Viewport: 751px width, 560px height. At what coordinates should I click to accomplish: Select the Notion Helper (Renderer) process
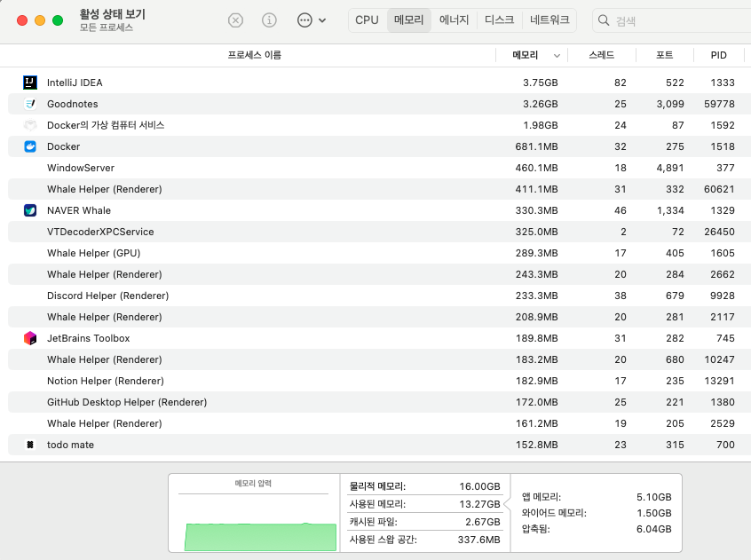coord(106,381)
